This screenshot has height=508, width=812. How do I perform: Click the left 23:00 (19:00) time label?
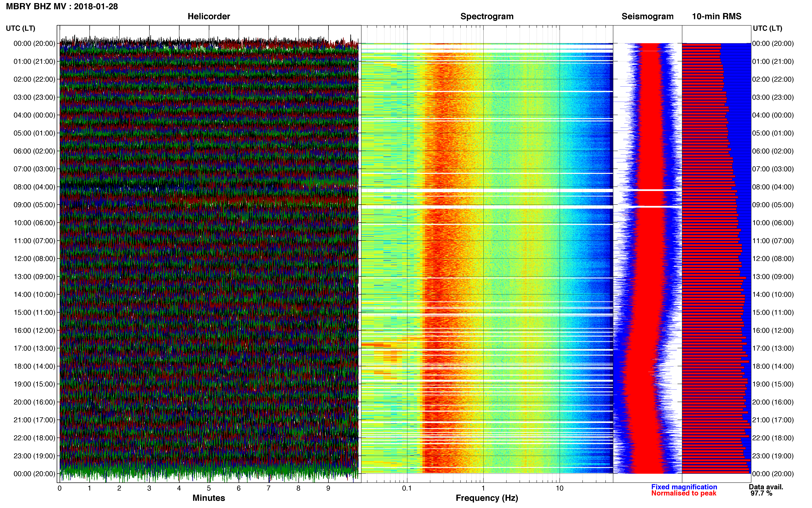click(x=34, y=456)
